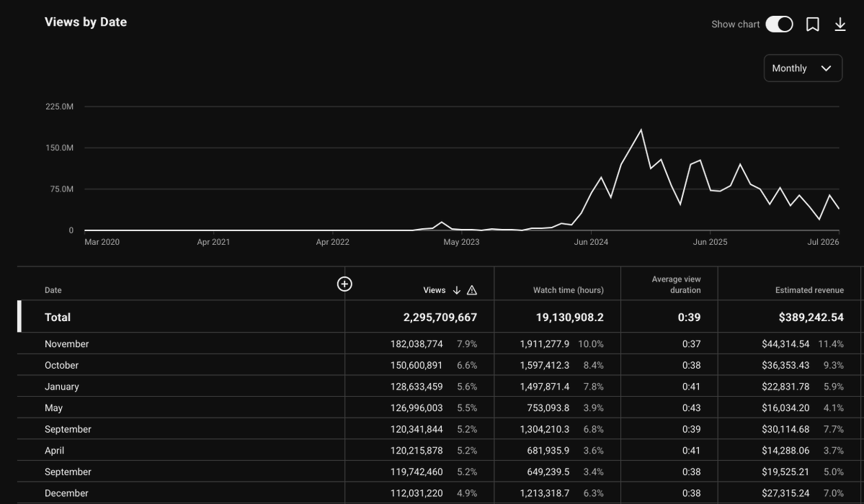Click the bookmark save icon
864x504 pixels.
coord(812,24)
